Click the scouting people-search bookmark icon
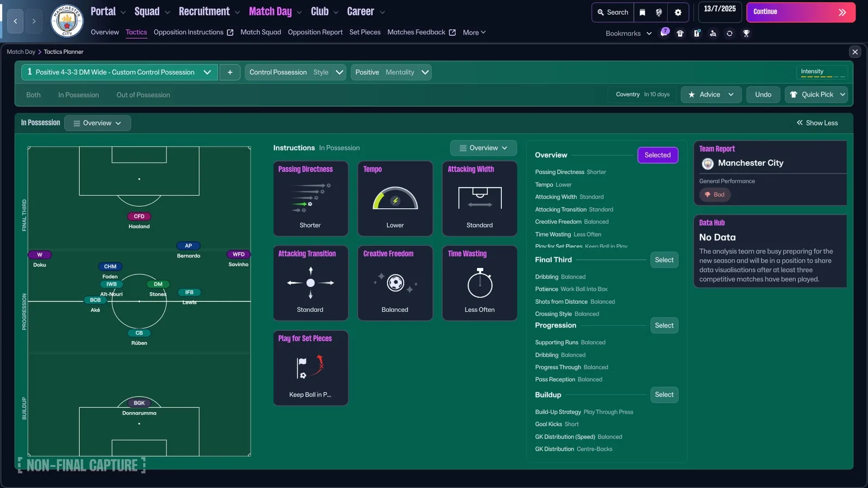This screenshot has width=868, height=488. 713,34
